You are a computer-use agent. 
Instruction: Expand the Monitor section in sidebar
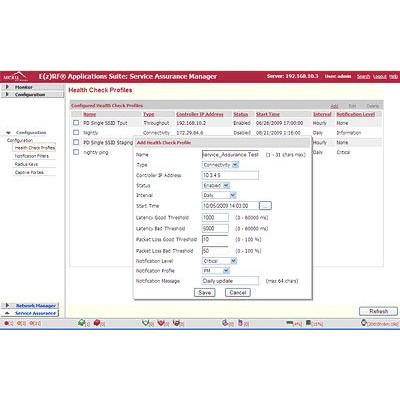[x=32, y=87]
